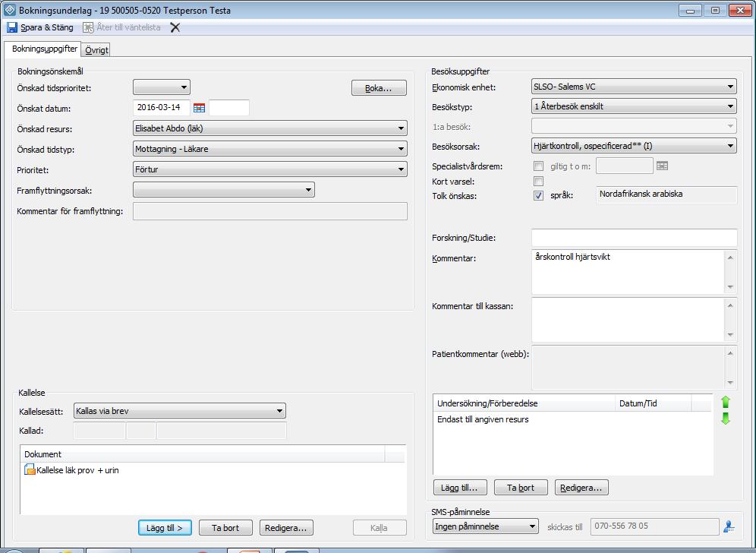Viewport: 756px width, 553px height.
Task: Click the X delete icon in toolbar
Action: [175, 27]
